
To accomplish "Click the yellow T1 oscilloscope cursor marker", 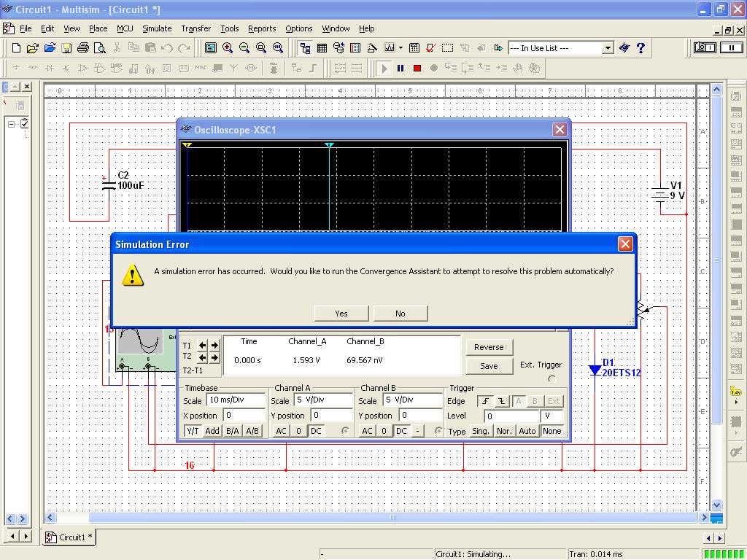I will click(187, 145).
